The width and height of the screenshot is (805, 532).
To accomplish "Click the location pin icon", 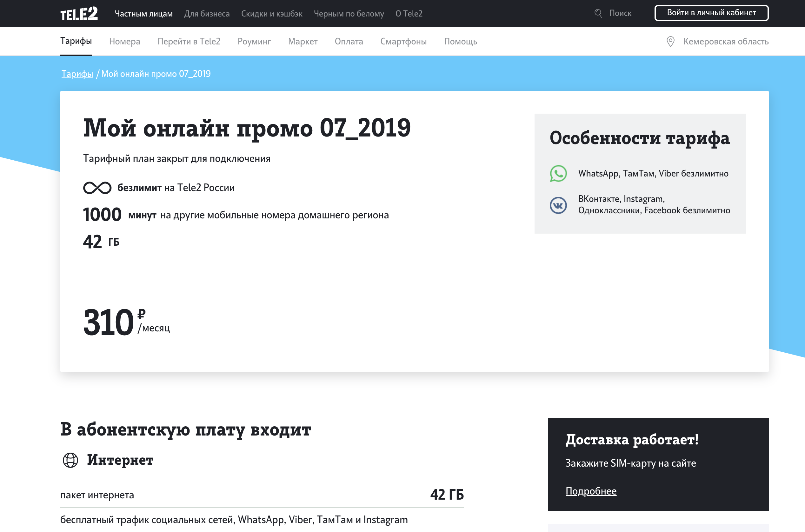I will coord(670,41).
